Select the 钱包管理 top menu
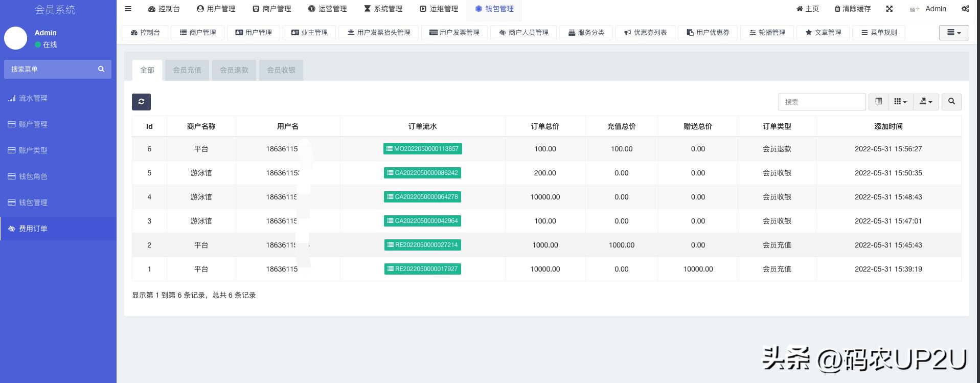 (494, 9)
